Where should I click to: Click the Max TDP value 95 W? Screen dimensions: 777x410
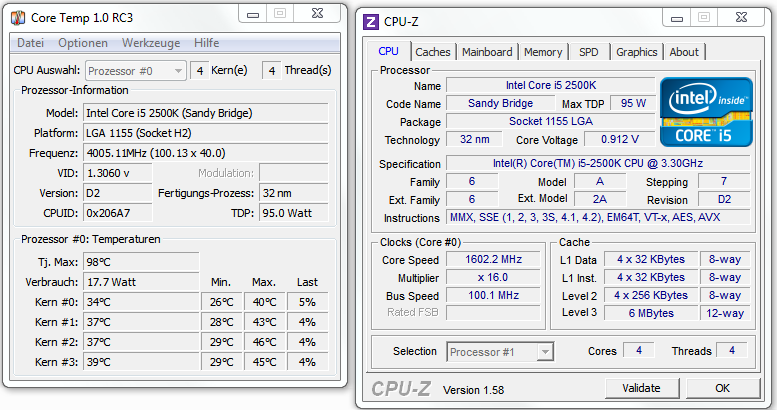click(x=633, y=103)
